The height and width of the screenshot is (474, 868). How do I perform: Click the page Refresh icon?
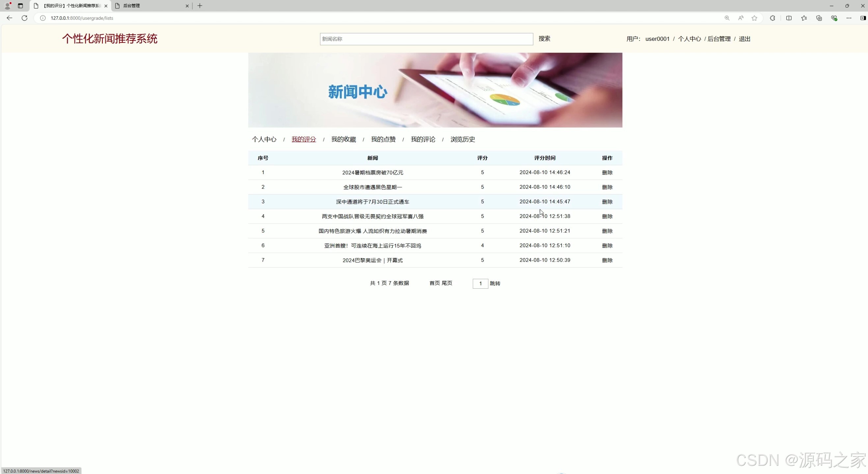(24, 18)
